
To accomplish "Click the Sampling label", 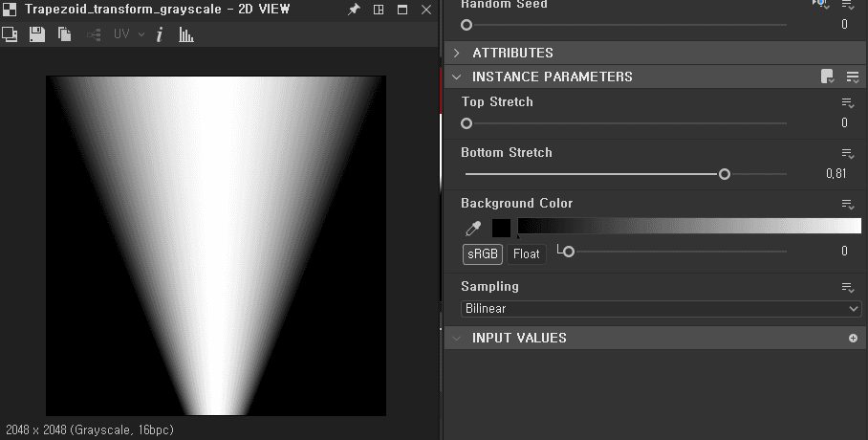I will coord(489,287).
